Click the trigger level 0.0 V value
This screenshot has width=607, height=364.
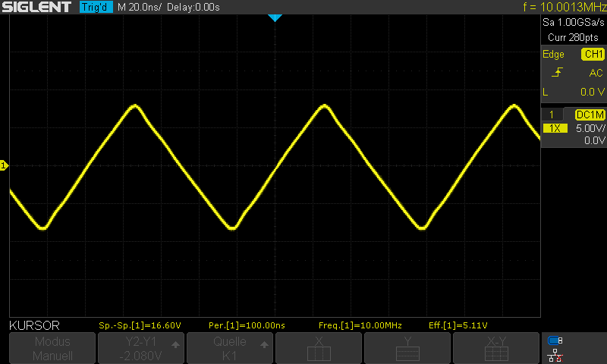coord(593,92)
